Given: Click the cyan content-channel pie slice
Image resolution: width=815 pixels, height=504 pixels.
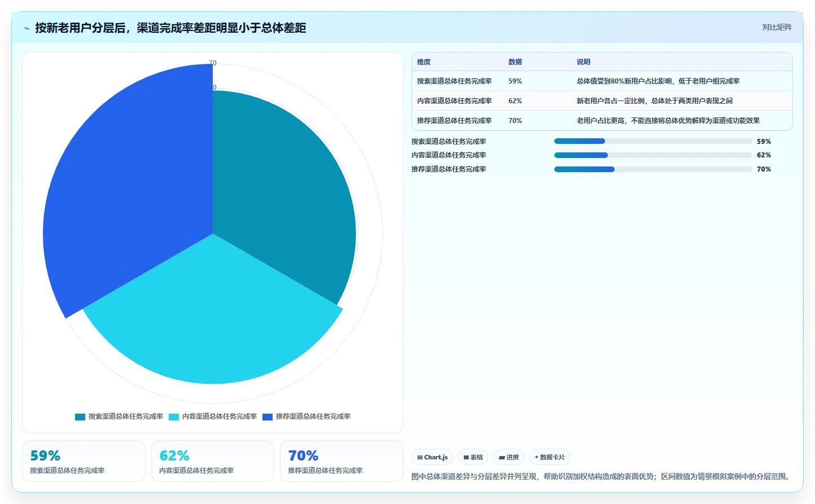Looking at the screenshot, I should coord(213,316).
